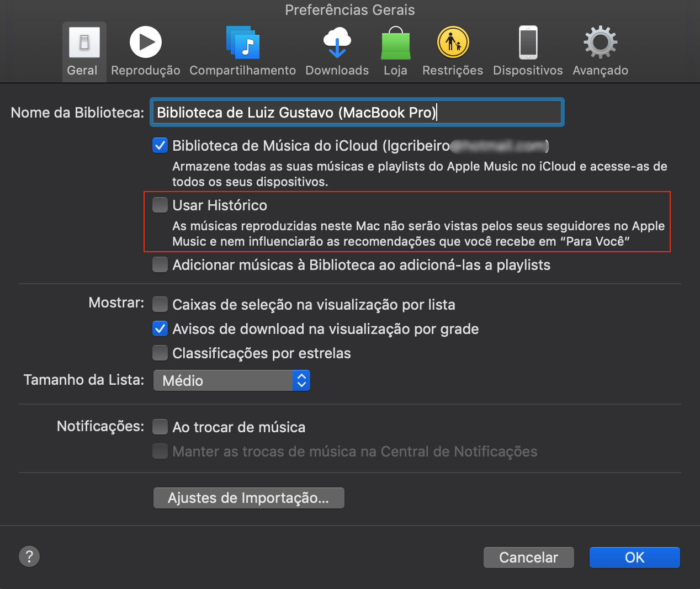Switch to the Compartilhamento tab label
Image resolution: width=700 pixels, height=589 pixels.
coord(243,70)
